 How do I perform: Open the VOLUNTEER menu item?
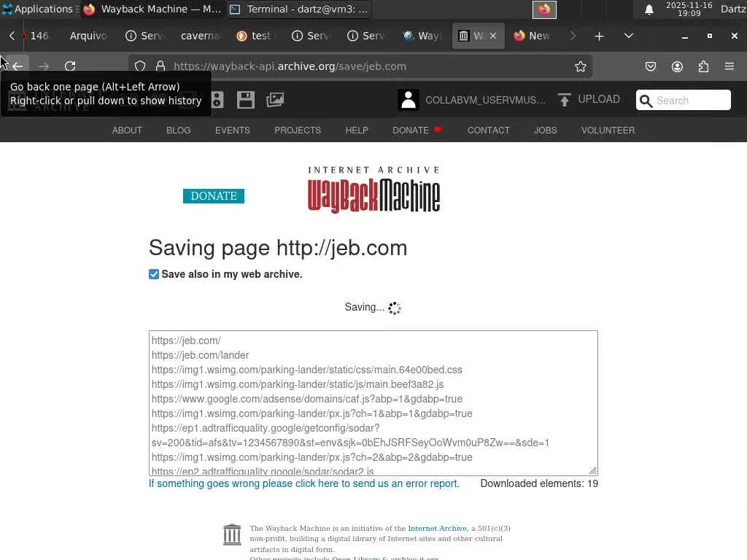point(608,131)
